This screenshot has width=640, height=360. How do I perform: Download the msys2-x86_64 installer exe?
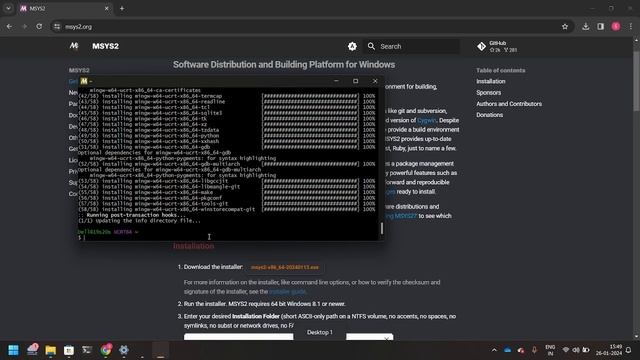[284, 267]
